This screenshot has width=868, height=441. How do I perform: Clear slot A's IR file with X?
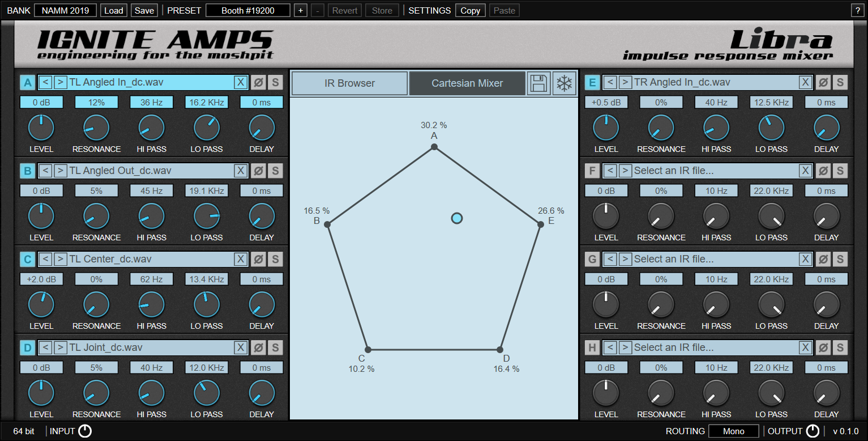[x=241, y=82]
